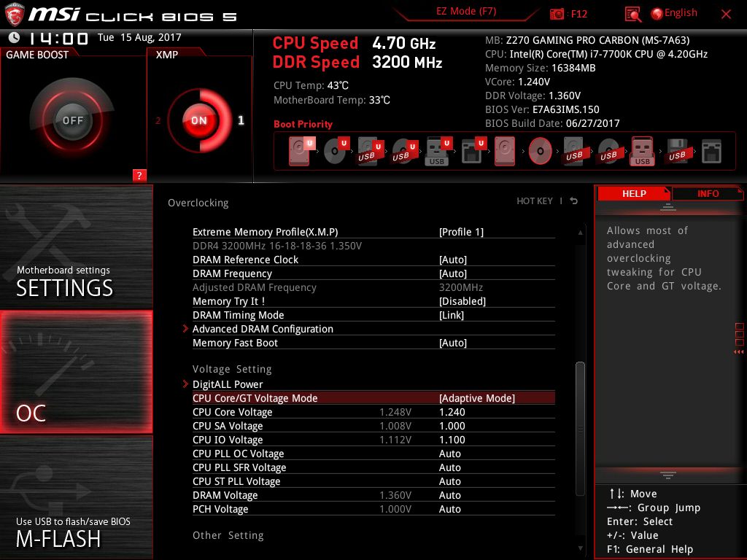This screenshot has height=560, width=747.
Task: Choose XMP profile 2 number
Action: click(x=158, y=120)
